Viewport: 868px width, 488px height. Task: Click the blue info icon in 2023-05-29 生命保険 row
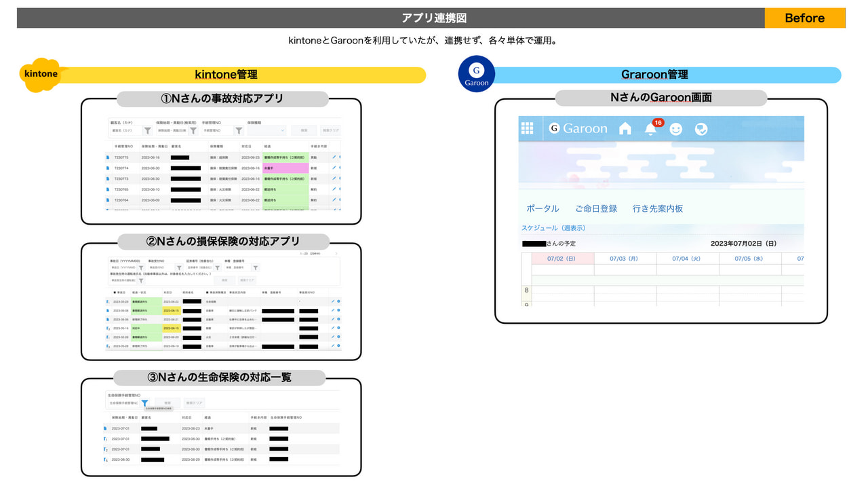pos(338,301)
